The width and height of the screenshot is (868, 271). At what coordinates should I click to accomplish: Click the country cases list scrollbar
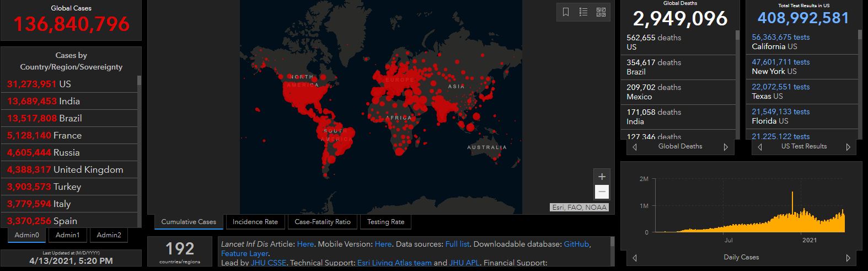139,149
